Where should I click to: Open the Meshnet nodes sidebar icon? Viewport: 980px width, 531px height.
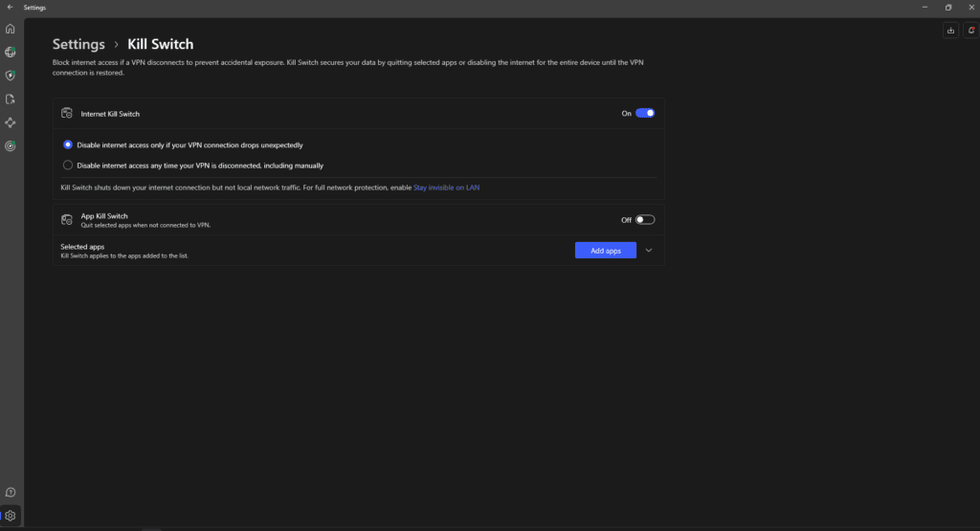11,122
